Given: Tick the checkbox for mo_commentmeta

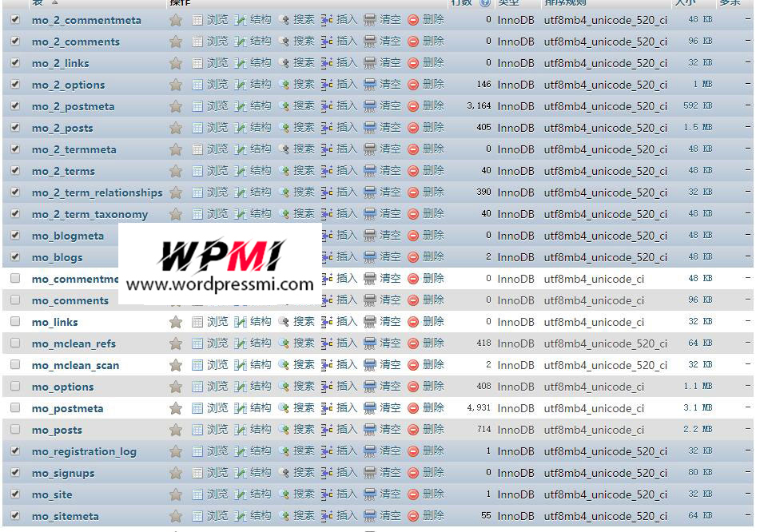Looking at the screenshot, I should 15,278.
